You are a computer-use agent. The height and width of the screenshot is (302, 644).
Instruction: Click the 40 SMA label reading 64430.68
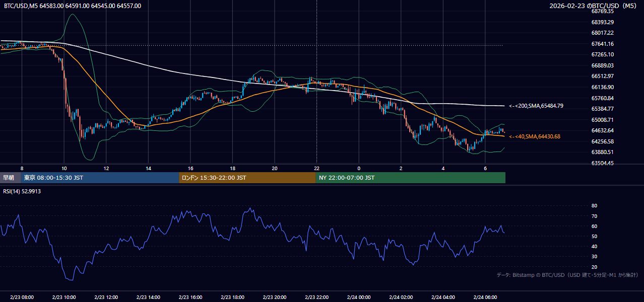tap(535, 136)
